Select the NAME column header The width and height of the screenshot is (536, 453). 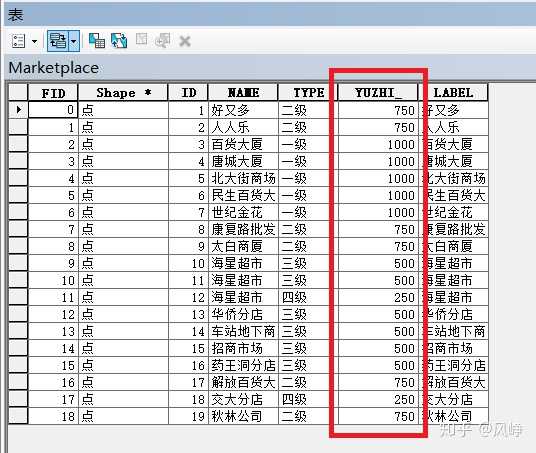tap(243, 92)
